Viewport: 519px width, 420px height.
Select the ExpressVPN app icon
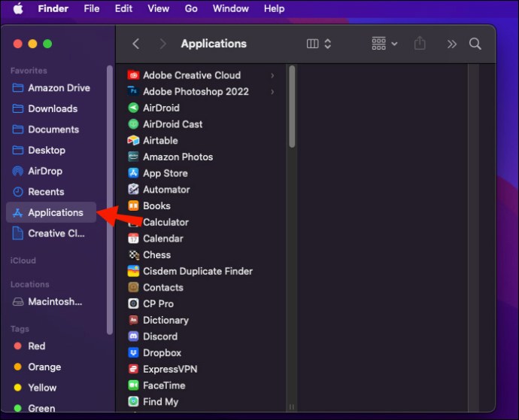[x=133, y=369]
